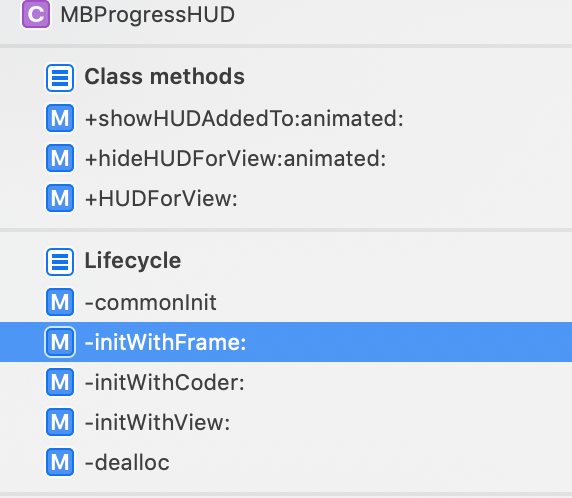Screen dimensions: 572x498
Task: Click the M icon beside +HUDForView:
Action: [x=60, y=198]
